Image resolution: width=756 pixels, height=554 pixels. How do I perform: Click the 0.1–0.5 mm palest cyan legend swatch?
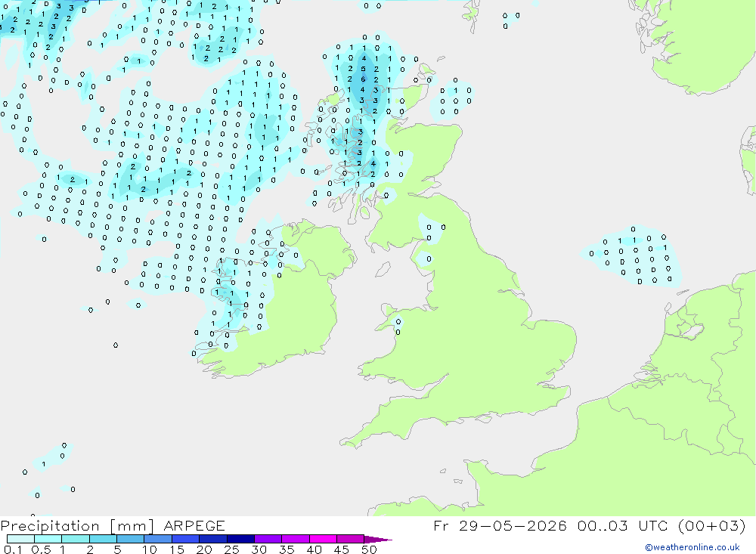pyautogui.click(x=20, y=539)
